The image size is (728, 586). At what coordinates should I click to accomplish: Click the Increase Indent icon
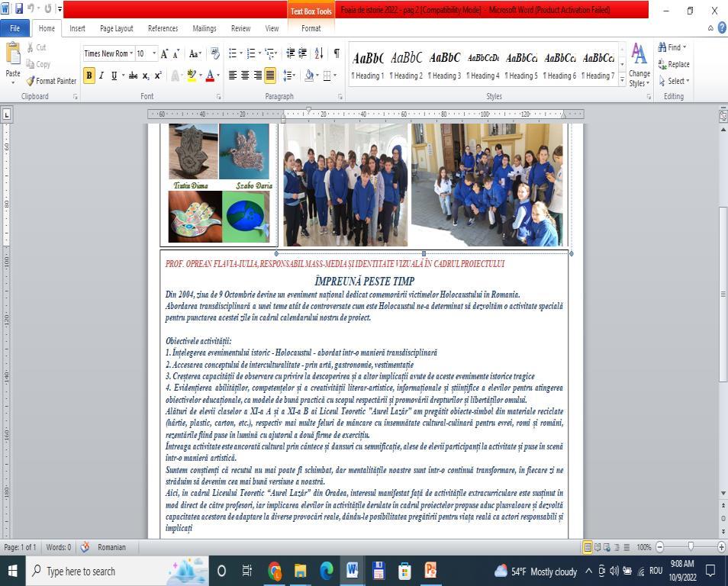pyautogui.click(x=302, y=53)
